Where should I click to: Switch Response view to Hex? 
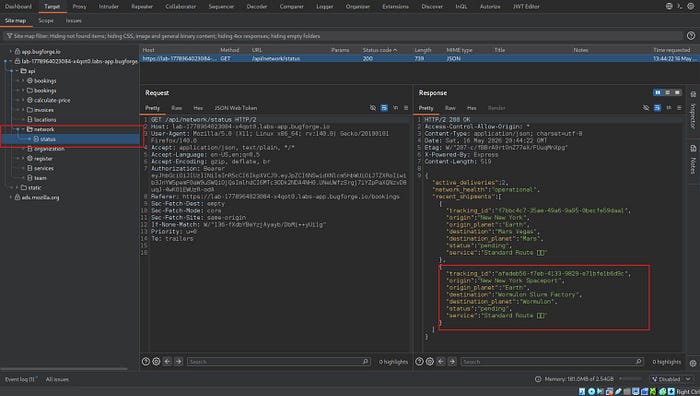coord(471,108)
